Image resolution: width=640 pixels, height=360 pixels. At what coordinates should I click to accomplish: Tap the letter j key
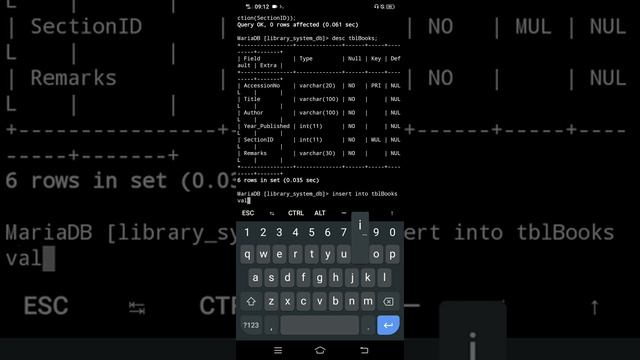tap(352, 278)
